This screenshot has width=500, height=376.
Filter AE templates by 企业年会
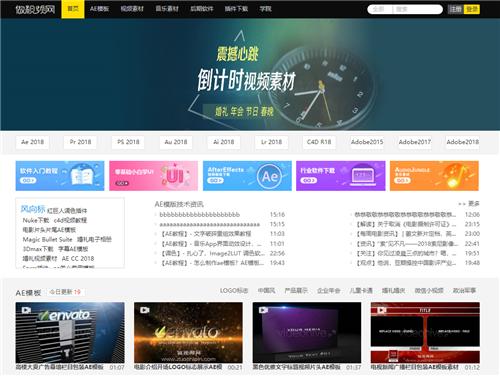(x=329, y=291)
